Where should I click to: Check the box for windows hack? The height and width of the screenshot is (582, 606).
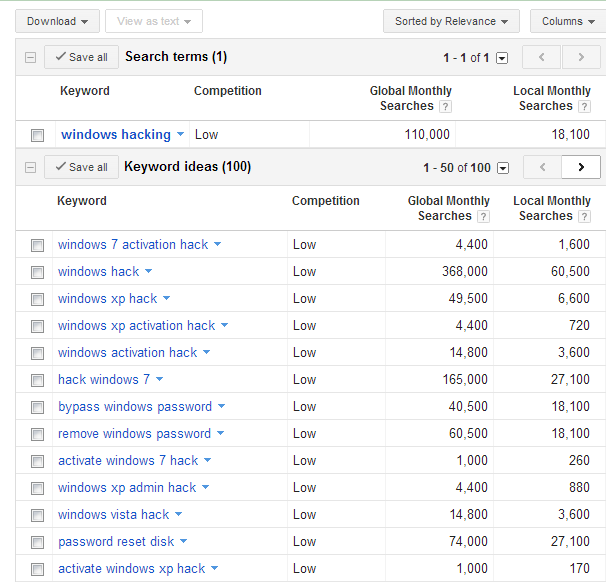37,272
